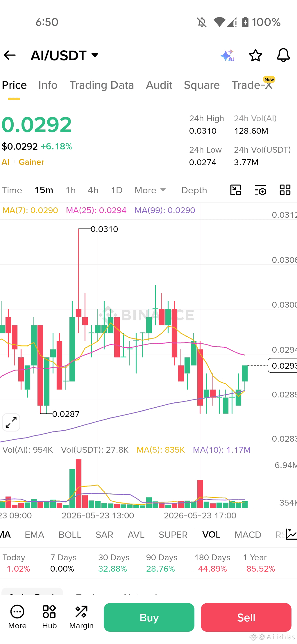Tap the current price label 0.0293

[x=282, y=365]
